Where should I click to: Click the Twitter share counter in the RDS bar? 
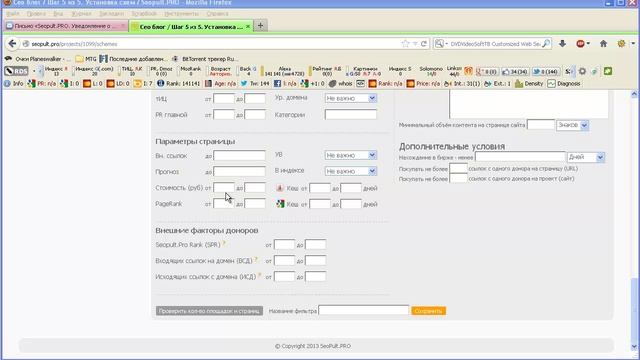pos(546,72)
